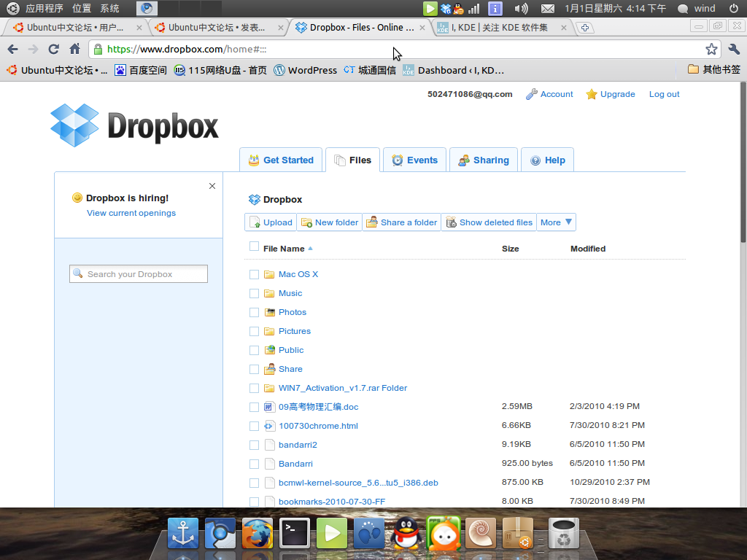The width and height of the screenshot is (747, 560).
Task: Open the software package installer in dock
Action: [x=518, y=533]
